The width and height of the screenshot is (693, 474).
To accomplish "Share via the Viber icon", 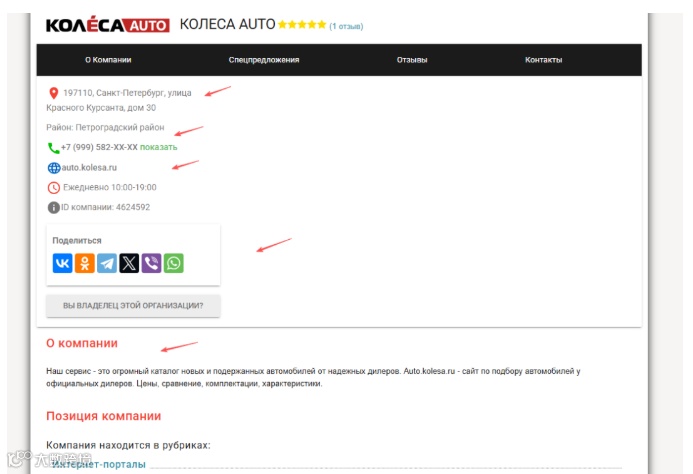I will pyautogui.click(x=151, y=263).
